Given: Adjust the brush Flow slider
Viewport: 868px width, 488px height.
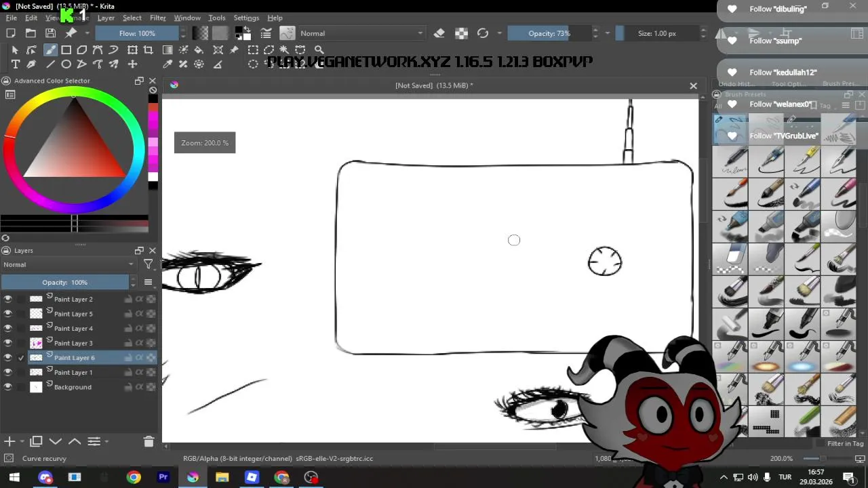Looking at the screenshot, I should 138,33.
